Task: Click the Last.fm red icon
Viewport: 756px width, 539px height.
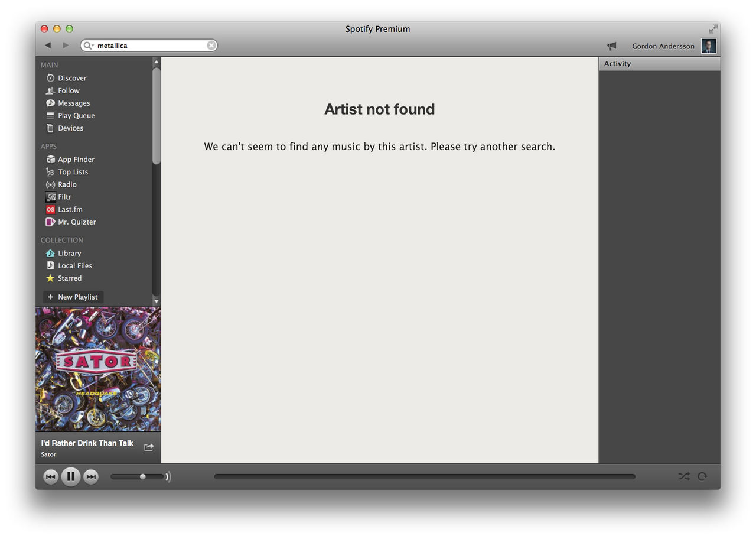Action: pos(50,209)
